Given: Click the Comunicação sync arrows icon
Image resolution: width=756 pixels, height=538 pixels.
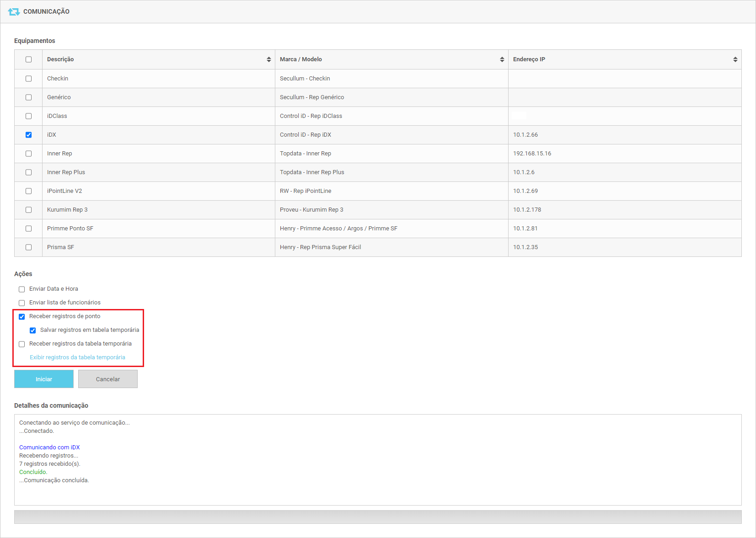Looking at the screenshot, I should coord(14,11).
